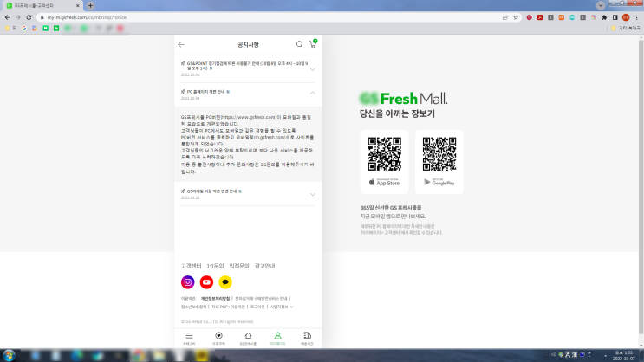Close the GS프레시몰 browser tab
644x362 pixels.
(x=77, y=6)
